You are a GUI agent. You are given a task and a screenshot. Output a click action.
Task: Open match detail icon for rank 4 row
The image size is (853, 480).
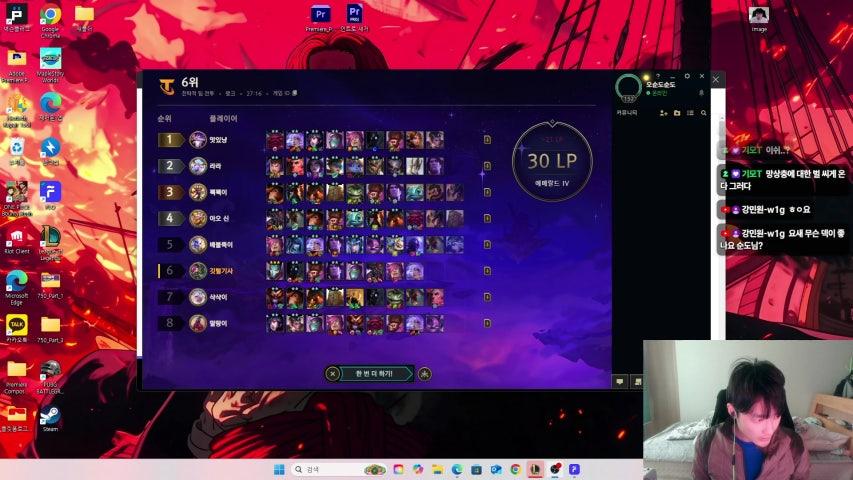pyautogui.click(x=487, y=218)
